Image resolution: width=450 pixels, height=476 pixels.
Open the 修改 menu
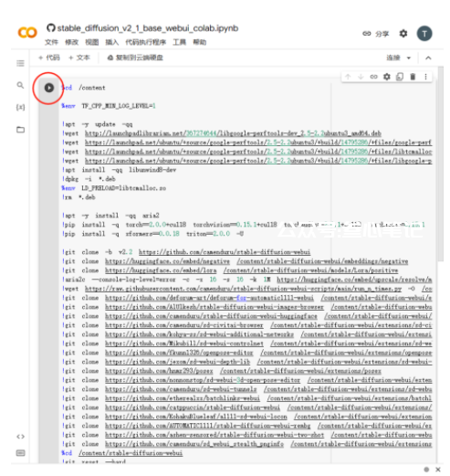(71, 42)
